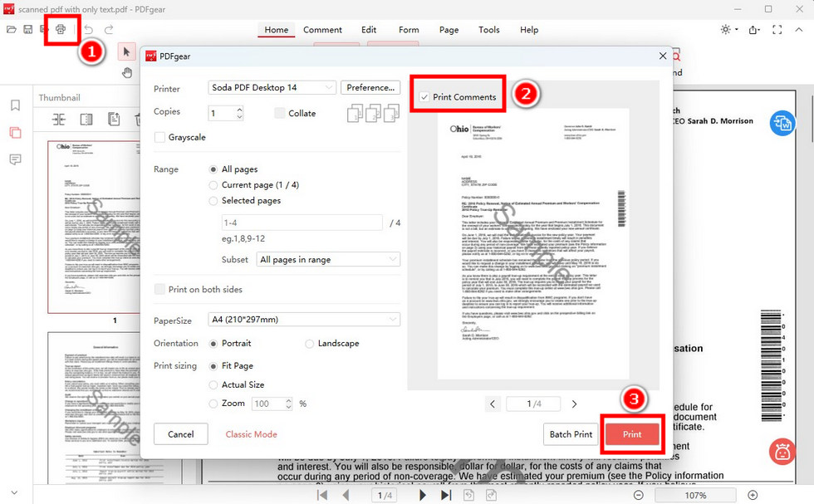The width and height of the screenshot is (814, 504).
Task: Open the Help tab
Action: click(x=529, y=30)
